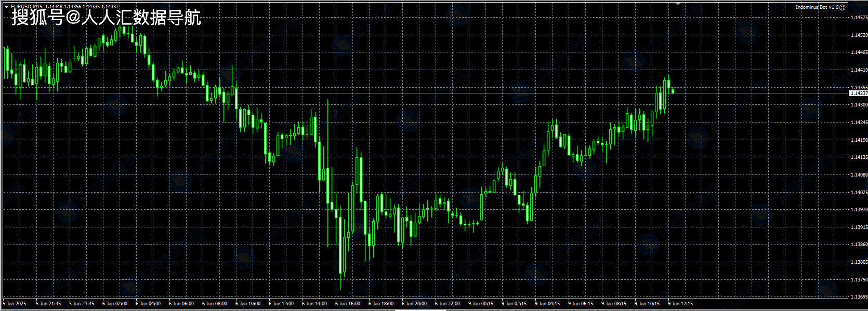The image size is (868, 311).
Task: Click the 9 Jun 04:15 time axis label
Action: pyautogui.click(x=547, y=304)
